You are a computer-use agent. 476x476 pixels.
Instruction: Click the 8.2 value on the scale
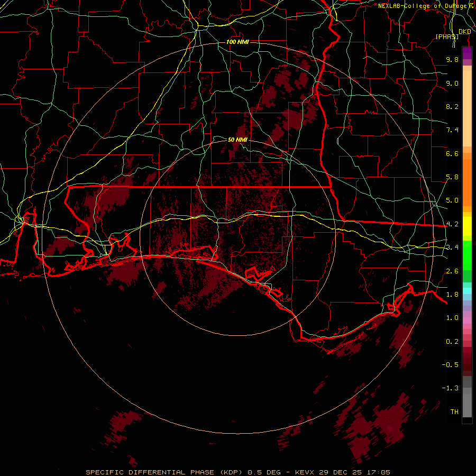[x=452, y=106]
